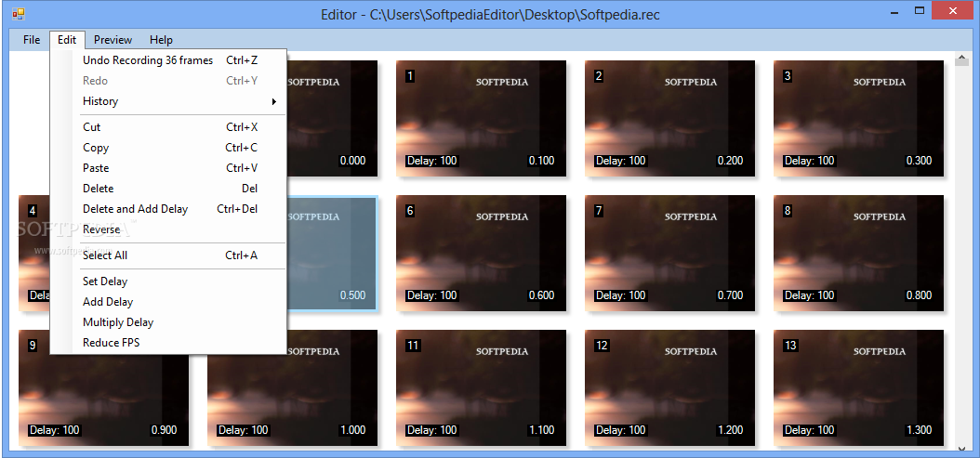This screenshot has height=458, width=980.
Task: Select frame 11 thumbnail
Action: pos(482,388)
